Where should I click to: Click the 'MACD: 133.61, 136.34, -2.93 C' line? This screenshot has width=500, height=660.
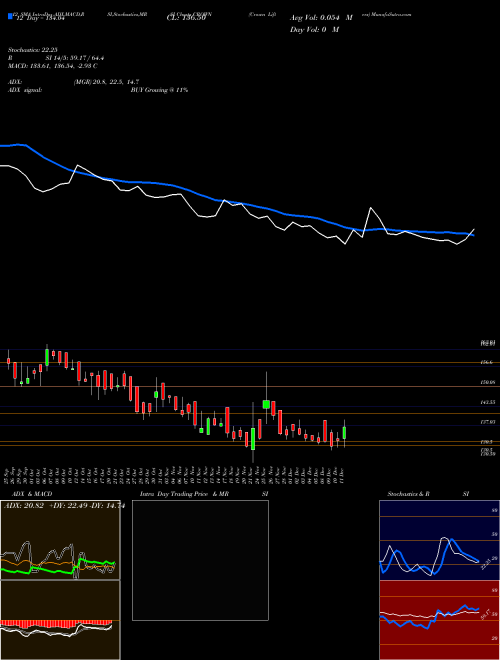tap(53, 66)
